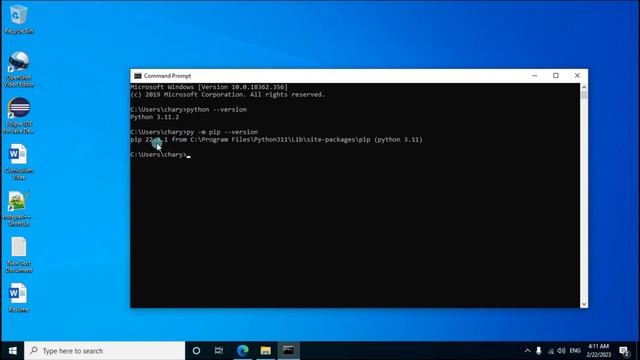
Task: Click the Command Prompt scrollbar thumb
Action: pos(584,95)
